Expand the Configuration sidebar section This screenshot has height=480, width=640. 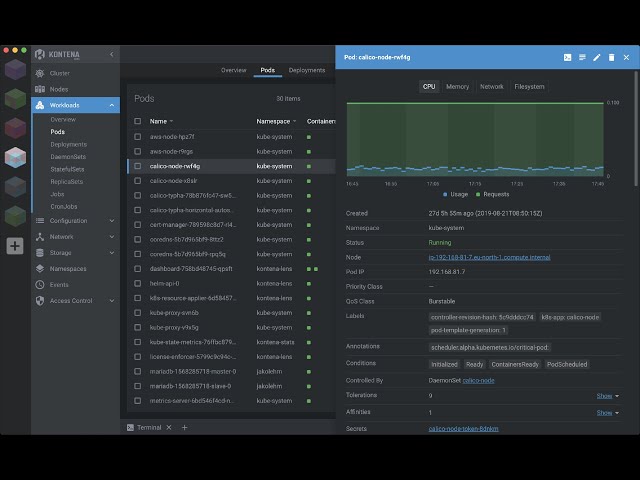[x=111, y=221]
